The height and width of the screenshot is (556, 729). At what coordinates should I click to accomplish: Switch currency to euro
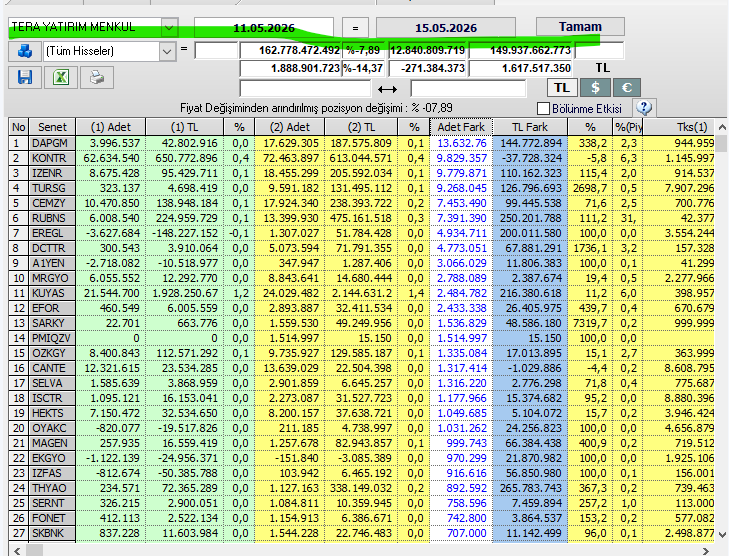click(627, 87)
